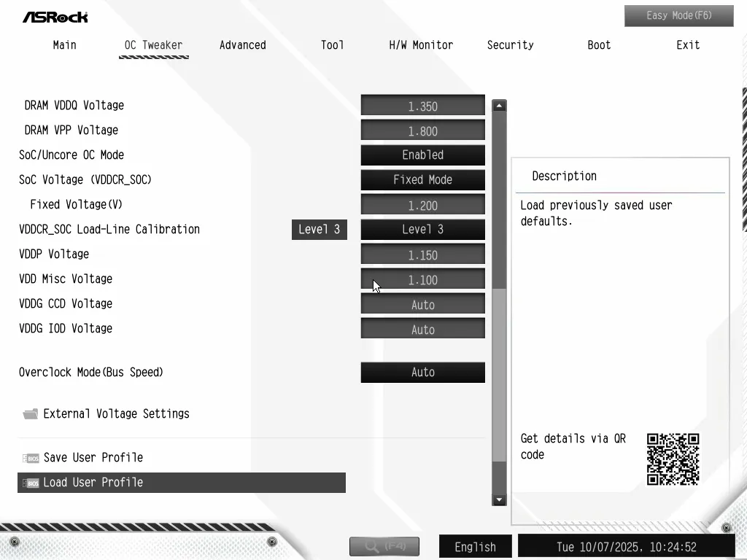
Task: Open the SoC/Uncore OC Mode Enabled dropdown
Action: pyautogui.click(x=422, y=155)
